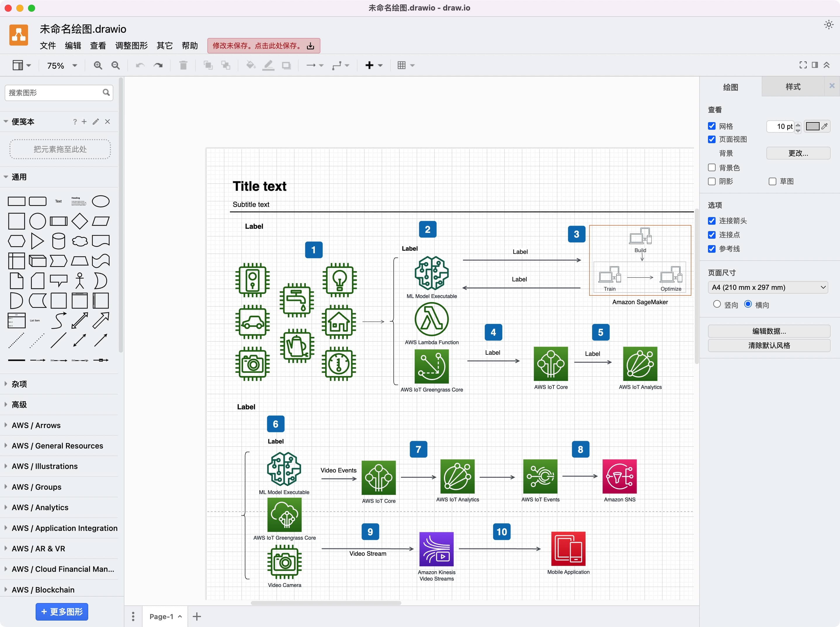
Task: Add a new page with plus icon
Action: [197, 616]
